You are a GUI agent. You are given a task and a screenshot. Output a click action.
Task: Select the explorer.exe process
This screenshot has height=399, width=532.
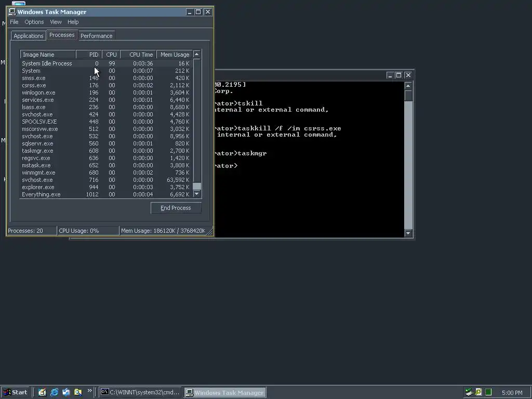tap(106, 187)
